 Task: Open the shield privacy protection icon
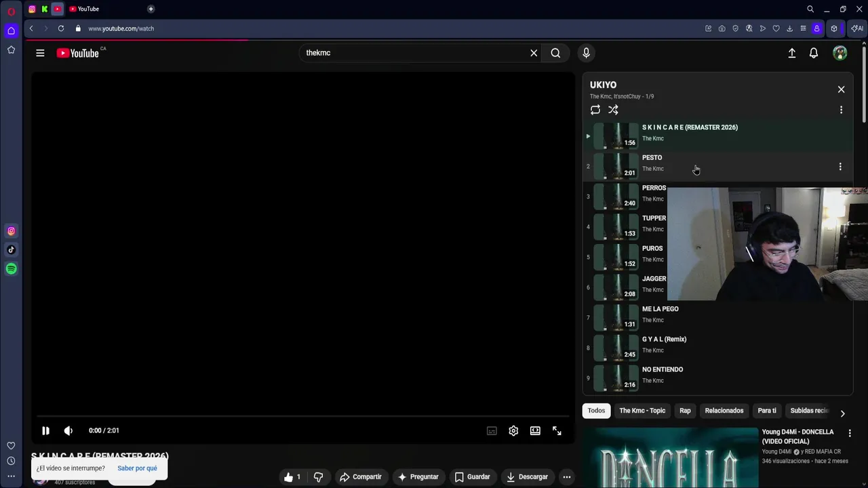click(x=735, y=28)
